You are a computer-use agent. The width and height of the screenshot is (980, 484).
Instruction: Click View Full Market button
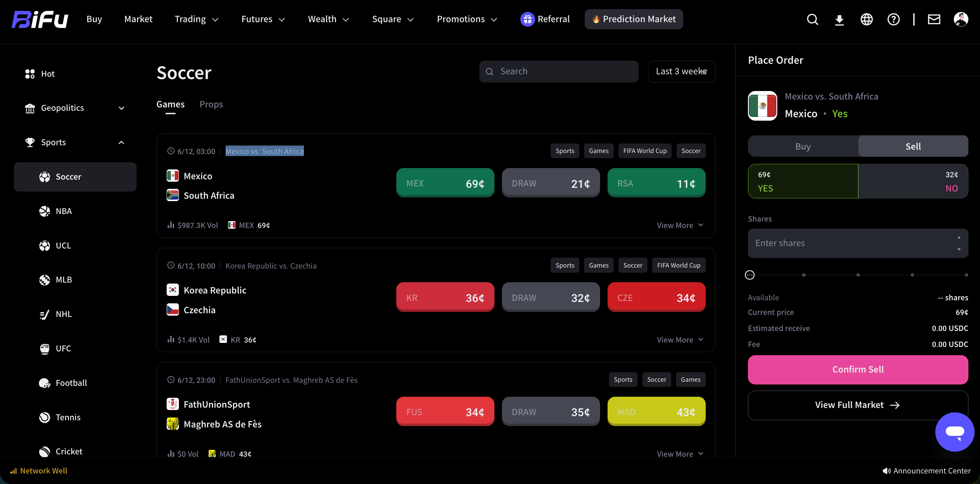[x=858, y=405]
